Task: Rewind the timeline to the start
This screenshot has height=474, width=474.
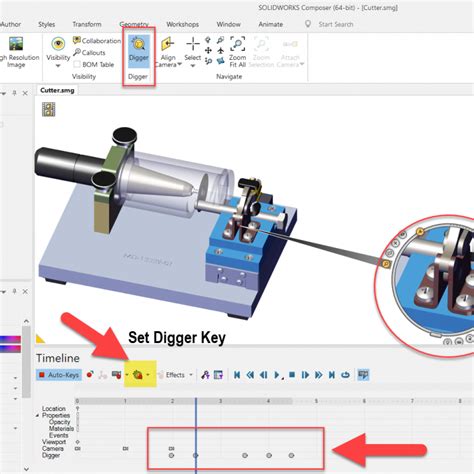Action: pyautogui.click(x=237, y=375)
